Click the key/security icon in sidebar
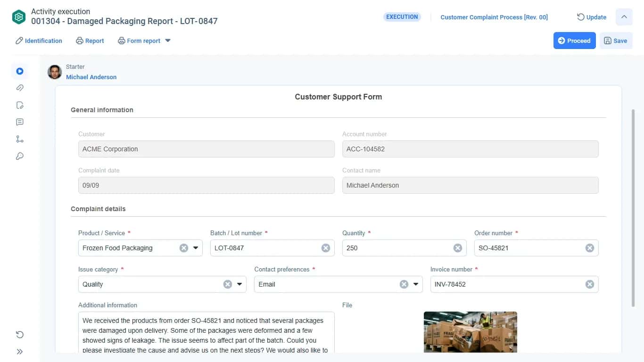 click(x=20, y=156)
